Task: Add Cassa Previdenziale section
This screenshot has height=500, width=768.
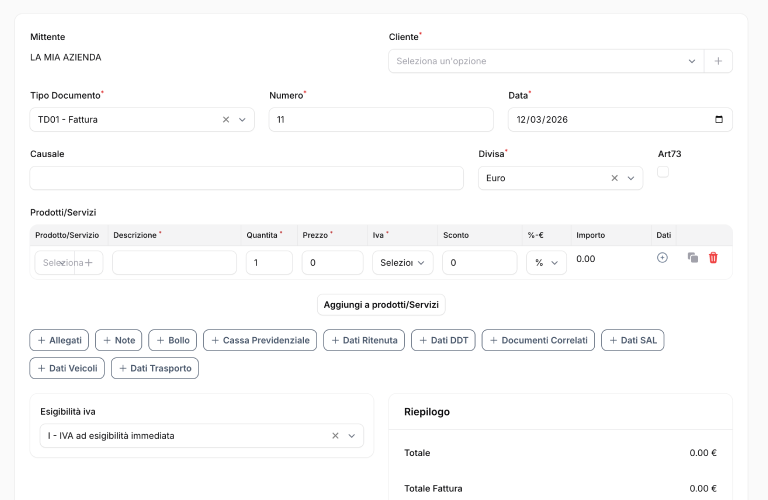Action: point(260,340)
